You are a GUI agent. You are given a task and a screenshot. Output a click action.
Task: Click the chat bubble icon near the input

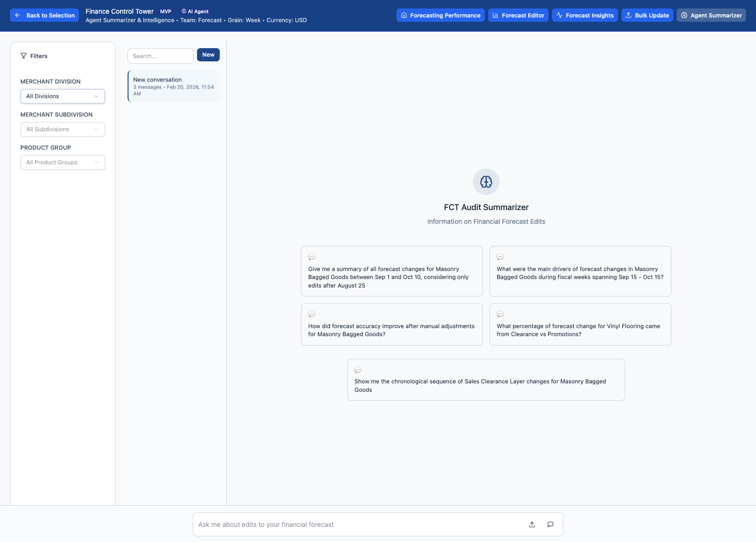pos(550,524)
